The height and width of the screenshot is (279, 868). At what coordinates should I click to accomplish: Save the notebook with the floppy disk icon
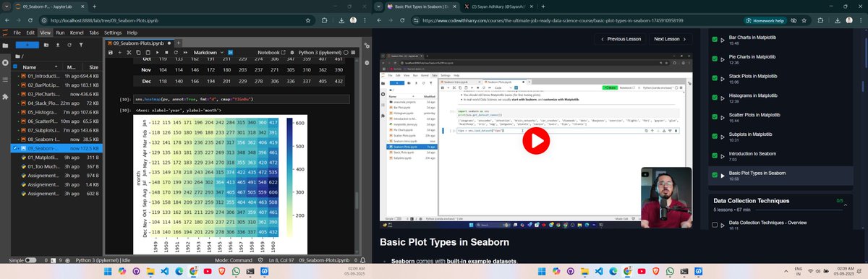point(110,53)
